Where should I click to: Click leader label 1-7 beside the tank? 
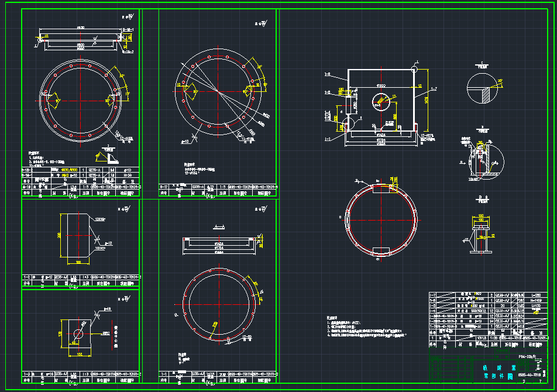click(x=434, y=89)
